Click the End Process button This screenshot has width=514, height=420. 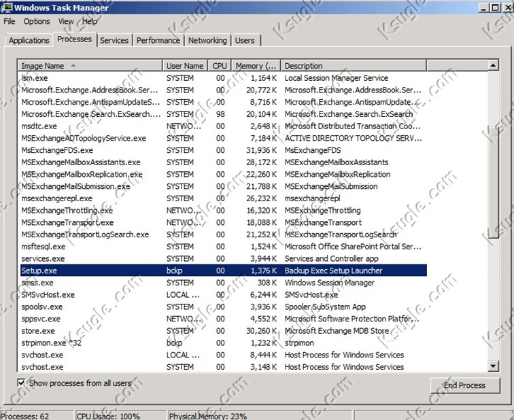(465, 385)
